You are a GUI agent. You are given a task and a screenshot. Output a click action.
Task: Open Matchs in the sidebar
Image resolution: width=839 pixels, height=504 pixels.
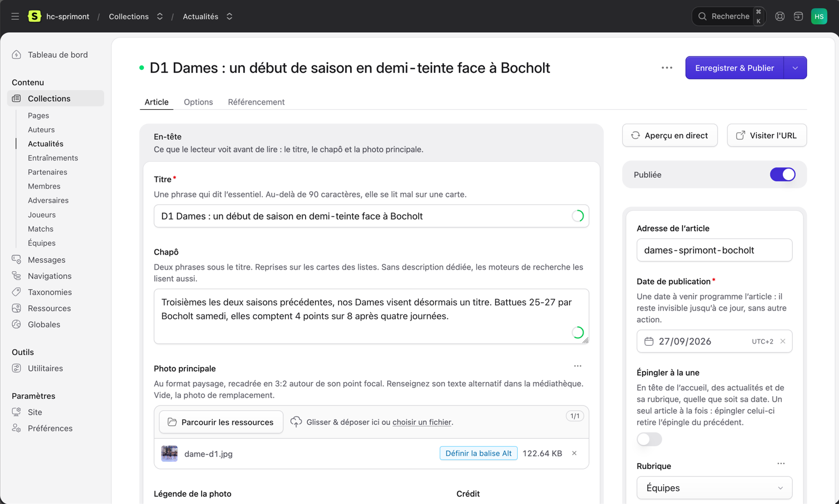pos(40,229)
